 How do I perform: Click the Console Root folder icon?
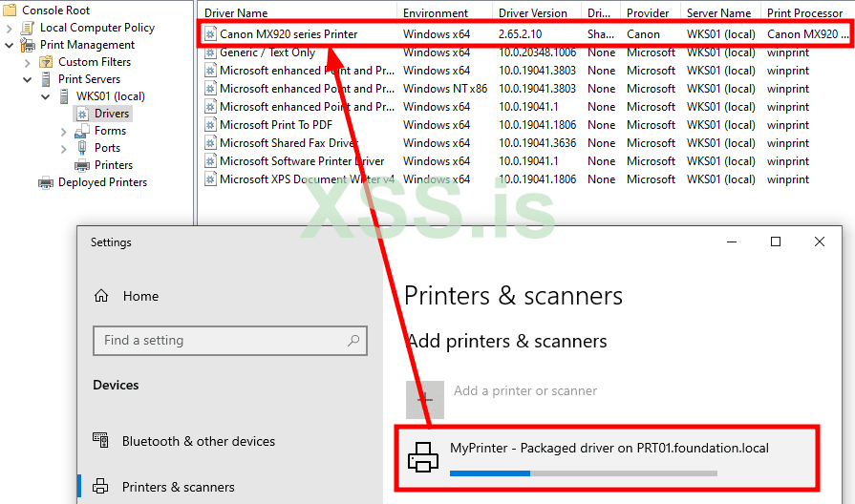pos(10,10)
